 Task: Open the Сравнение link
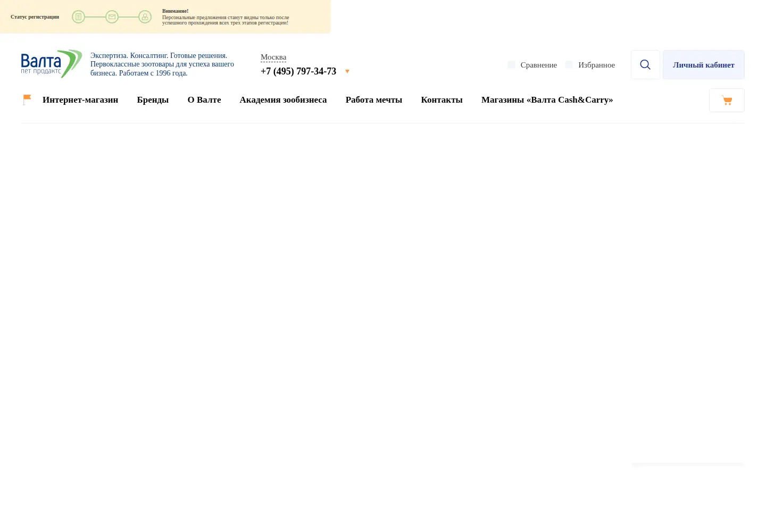[x=538, y=65]
